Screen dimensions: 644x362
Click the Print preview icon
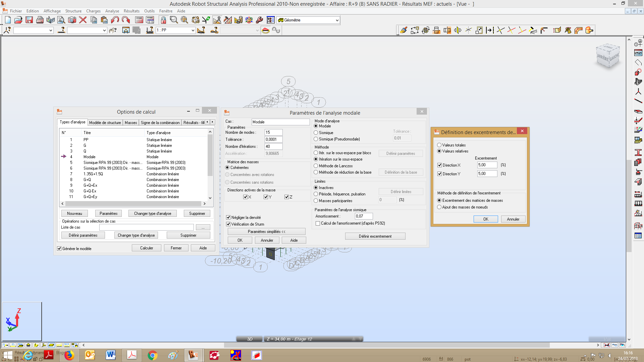tap(61, 20)
